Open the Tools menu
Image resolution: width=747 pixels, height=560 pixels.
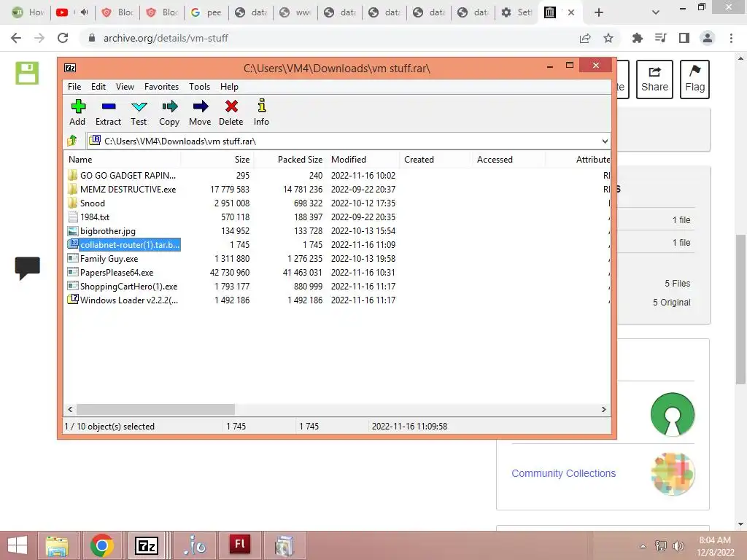tap(199, 87)
